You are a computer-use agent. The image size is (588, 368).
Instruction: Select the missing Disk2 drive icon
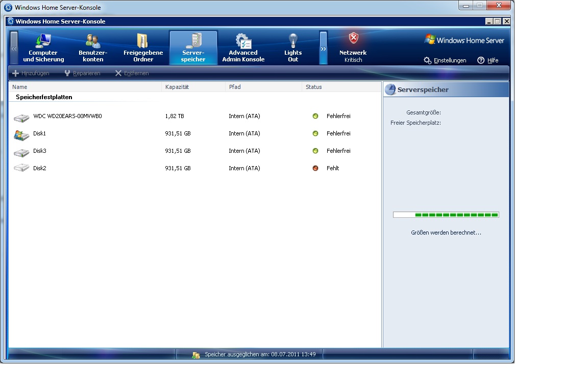click(21, 168)
